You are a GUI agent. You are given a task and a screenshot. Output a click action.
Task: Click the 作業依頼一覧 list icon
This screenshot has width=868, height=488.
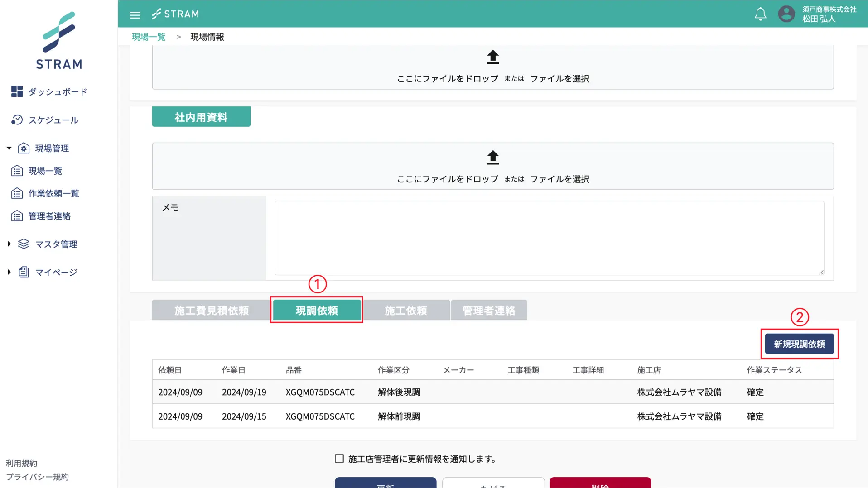pos(17,194)
